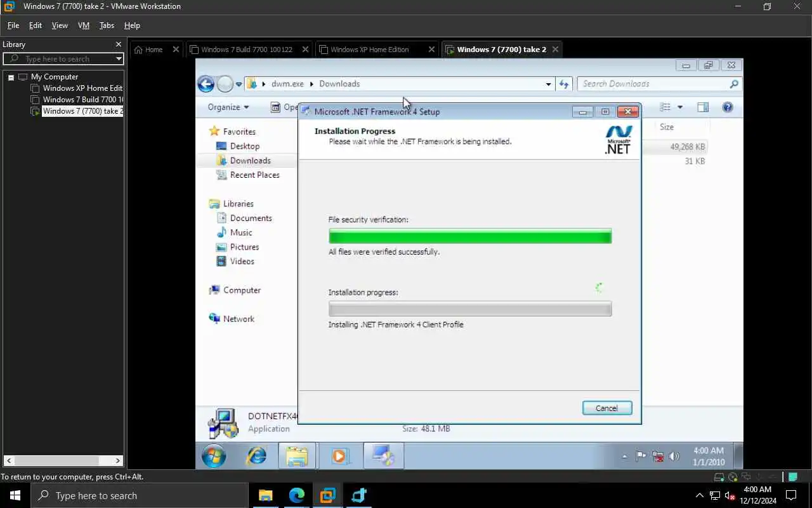Click the guest volume speaker icon
The image size is (812, 508).
click(x=674, y=457)
